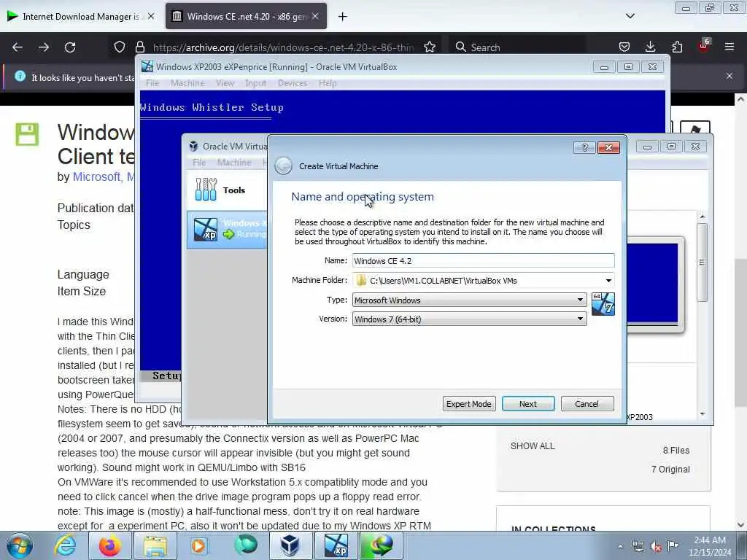Screen dimensions: 747x560
Task: Click the '7 Original' text on archive.org
Action: (670, 470)
